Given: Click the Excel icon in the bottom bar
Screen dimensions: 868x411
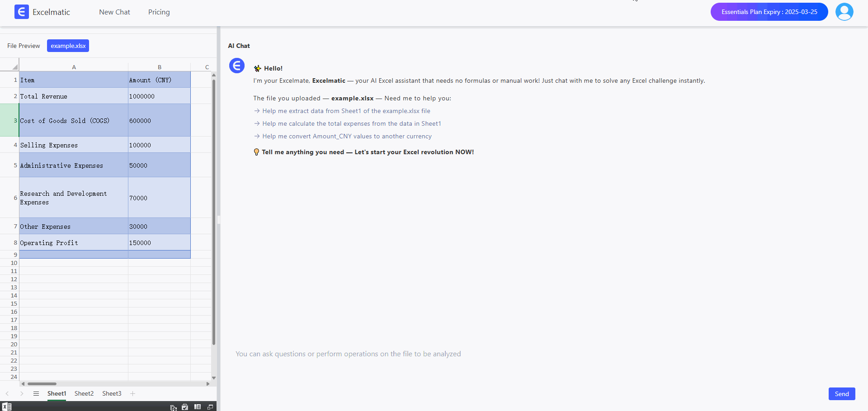Looking at the screenshot, I should coord(7,407).
